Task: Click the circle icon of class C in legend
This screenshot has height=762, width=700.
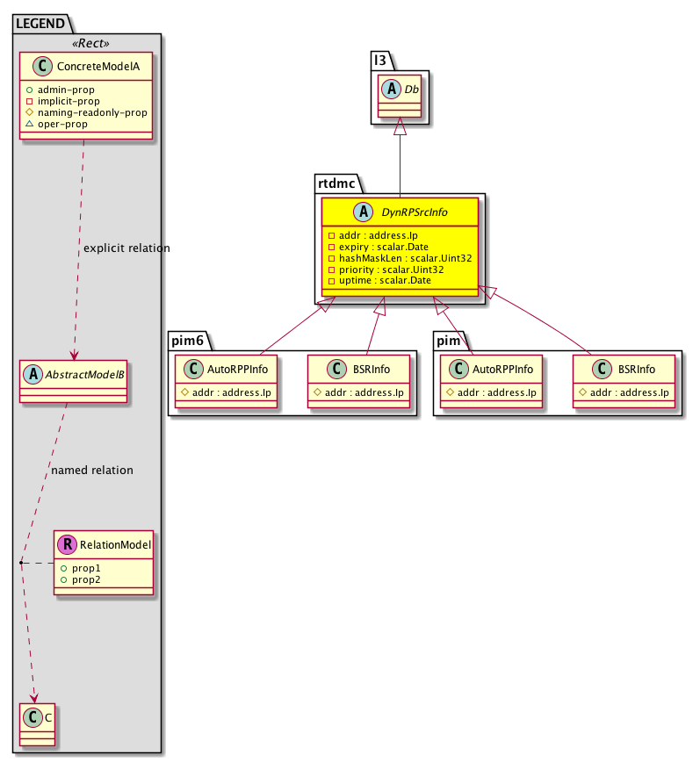Action: coord(32,717)
